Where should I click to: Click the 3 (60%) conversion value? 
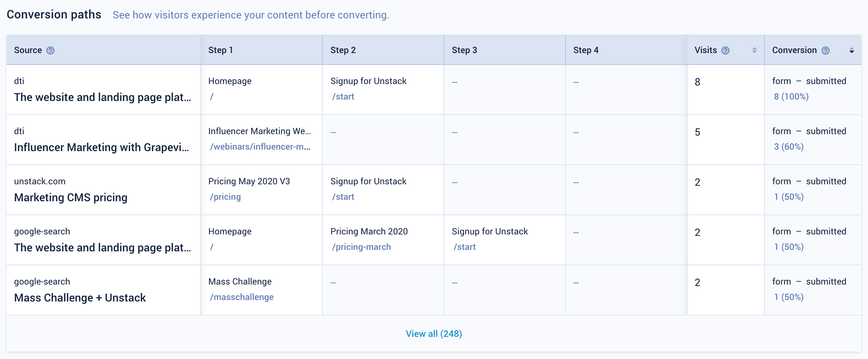click(789, 147)
